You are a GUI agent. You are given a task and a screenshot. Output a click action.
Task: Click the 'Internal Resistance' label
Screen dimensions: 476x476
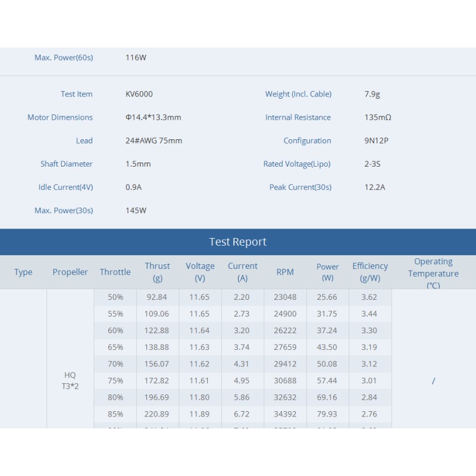(x=298, y=117)
